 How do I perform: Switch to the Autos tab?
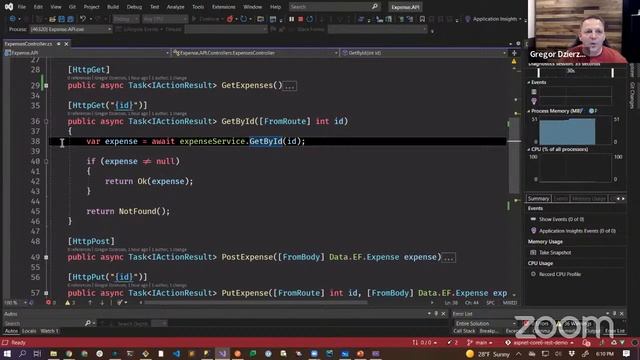[x=11, y=331]
